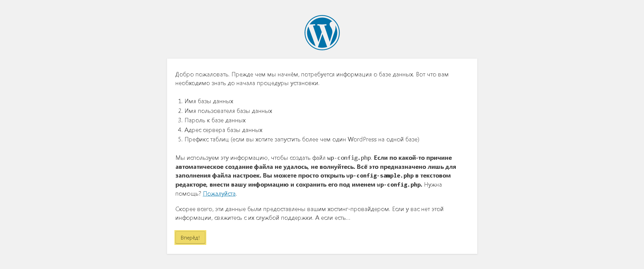
Task: Open the Пожалуйста help link
Action: pyautogui.click(x=219, y=194)
